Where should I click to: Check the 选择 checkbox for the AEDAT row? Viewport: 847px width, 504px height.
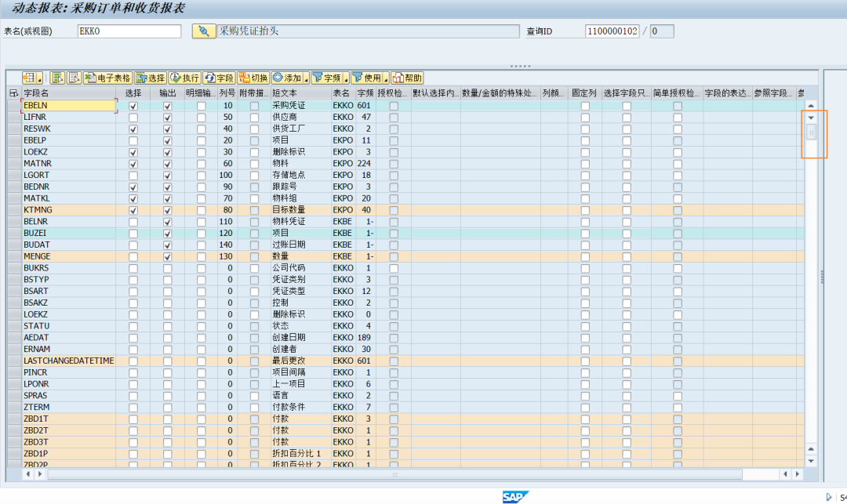[133, 338]
